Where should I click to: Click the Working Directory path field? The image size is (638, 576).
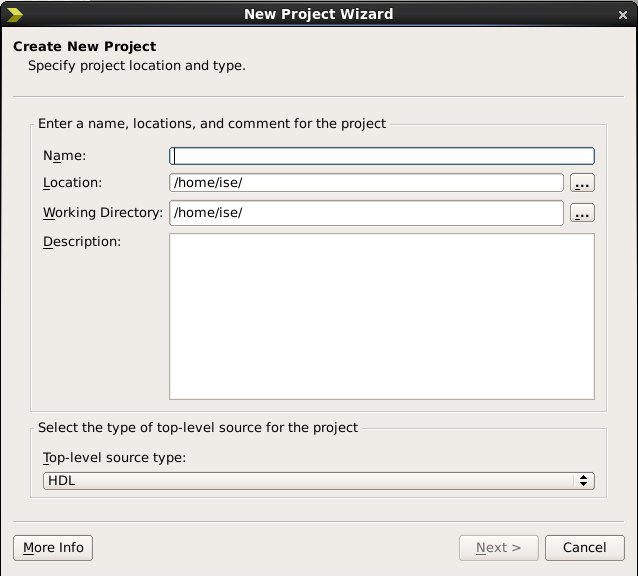(366, 213)
